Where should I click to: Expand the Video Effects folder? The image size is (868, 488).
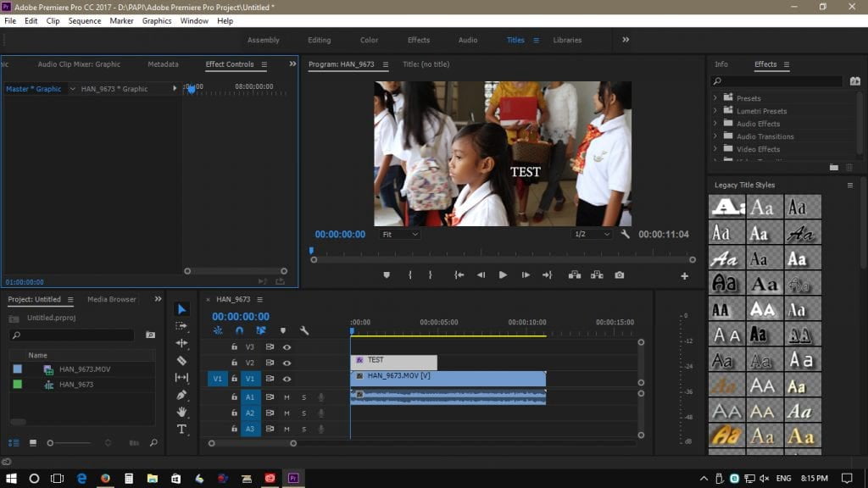716,149
